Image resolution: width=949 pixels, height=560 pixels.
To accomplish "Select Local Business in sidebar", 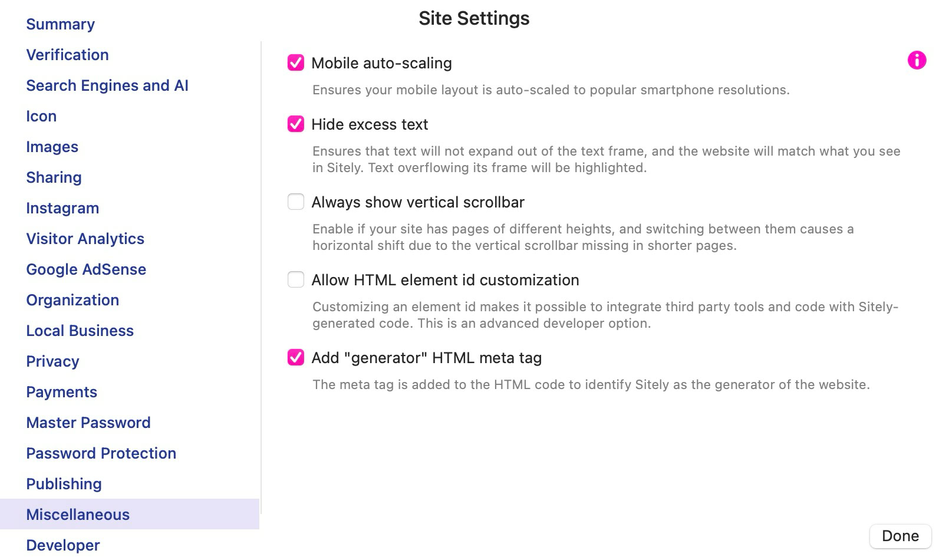I will [80, 331].
